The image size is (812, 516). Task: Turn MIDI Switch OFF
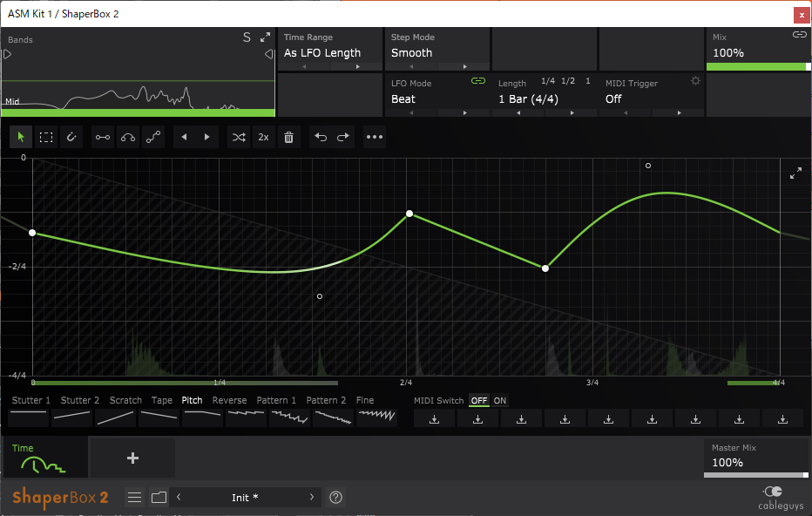(479, 400)
